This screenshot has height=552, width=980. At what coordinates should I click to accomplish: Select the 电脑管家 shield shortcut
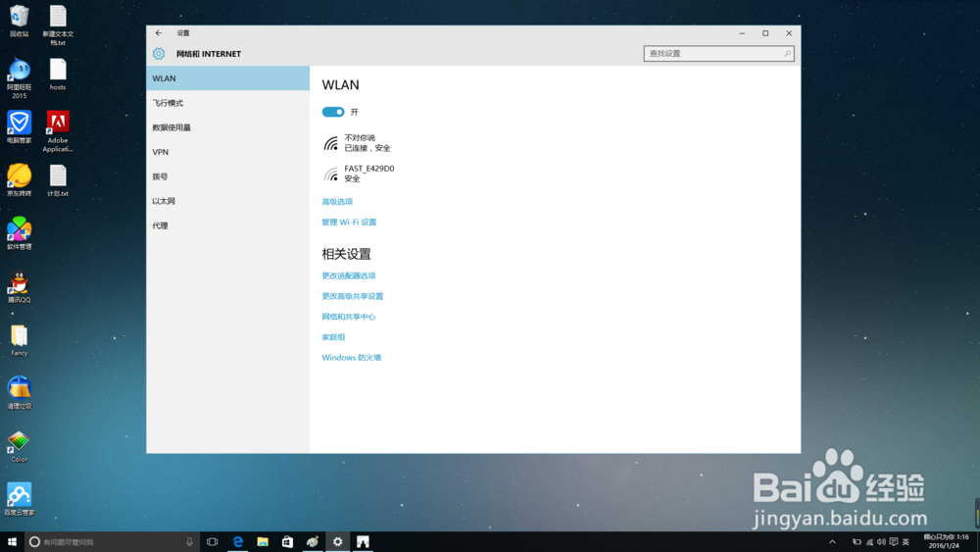coord(20,127)
